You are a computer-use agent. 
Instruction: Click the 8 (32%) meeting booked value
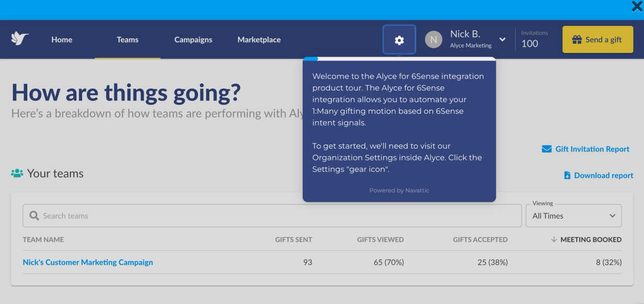tap(609, 262)
